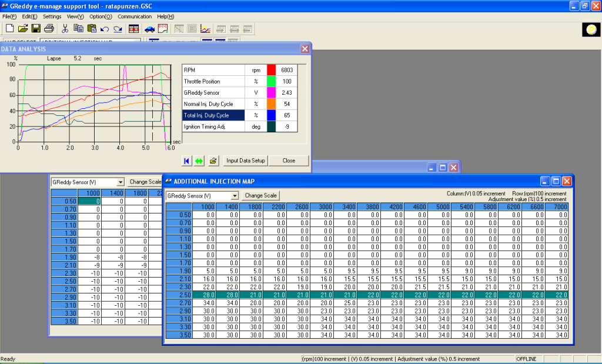
Task: Print using the toolbar printer icon
Action: tap(49, 28)
